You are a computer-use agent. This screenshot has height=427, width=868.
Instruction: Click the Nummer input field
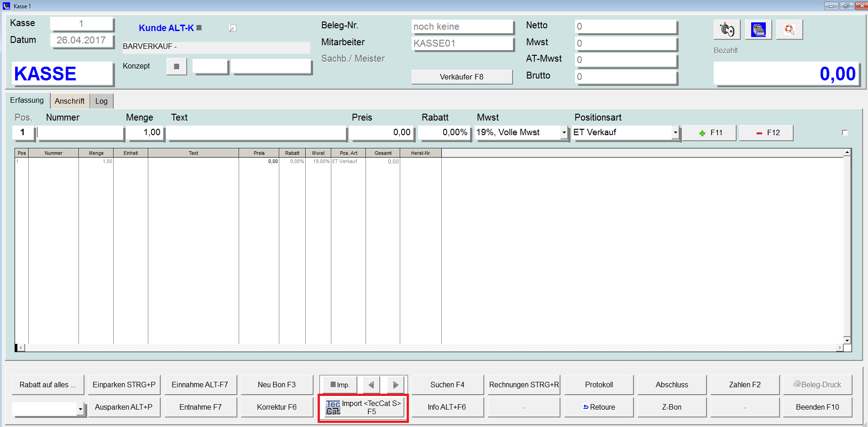[80, 132]
